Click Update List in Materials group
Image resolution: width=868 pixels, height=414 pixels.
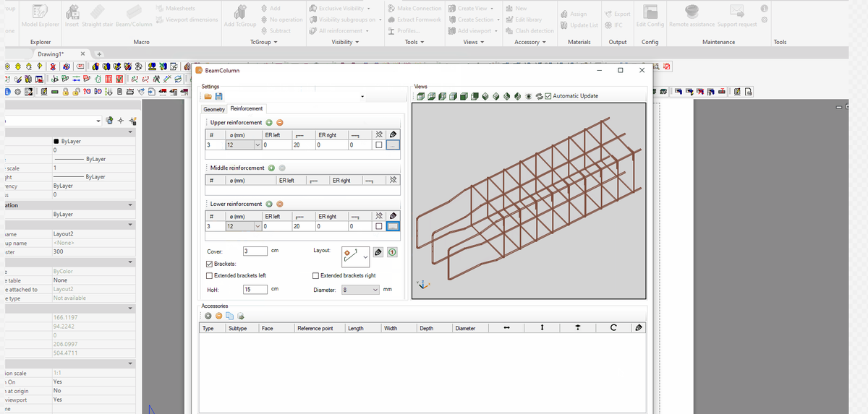pyautogui.click(x=579, y=25)
